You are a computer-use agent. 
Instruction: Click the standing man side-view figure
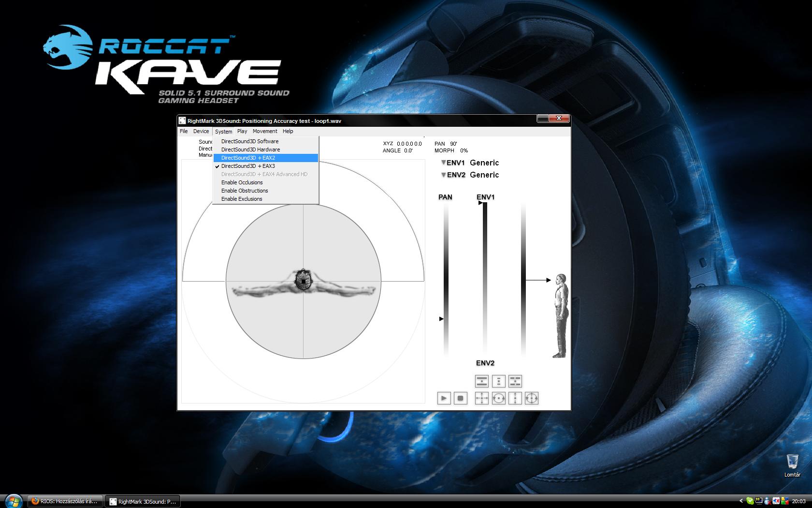click(x=562, y=315)
